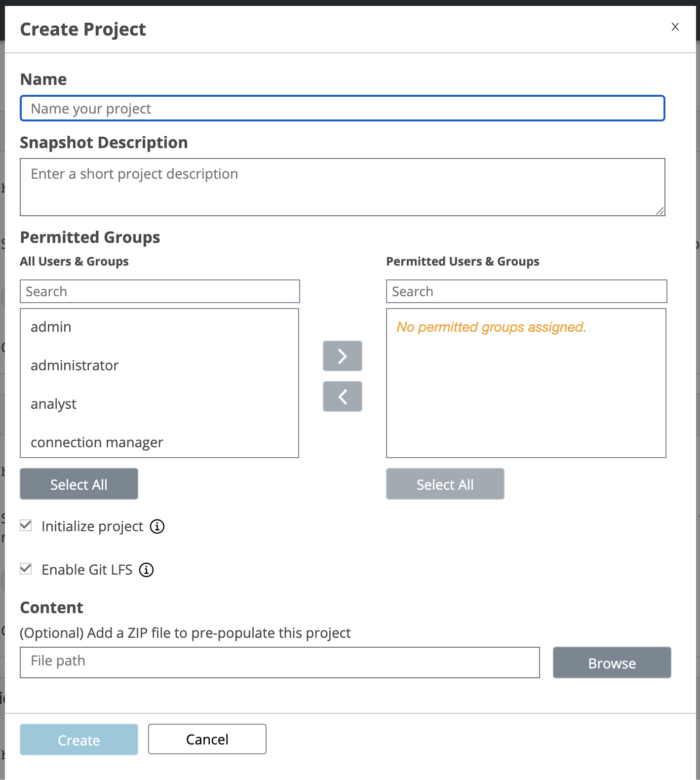Click Select All under Permitted Users & Groups
Viewport: 700px width, 780px height.
445,484
